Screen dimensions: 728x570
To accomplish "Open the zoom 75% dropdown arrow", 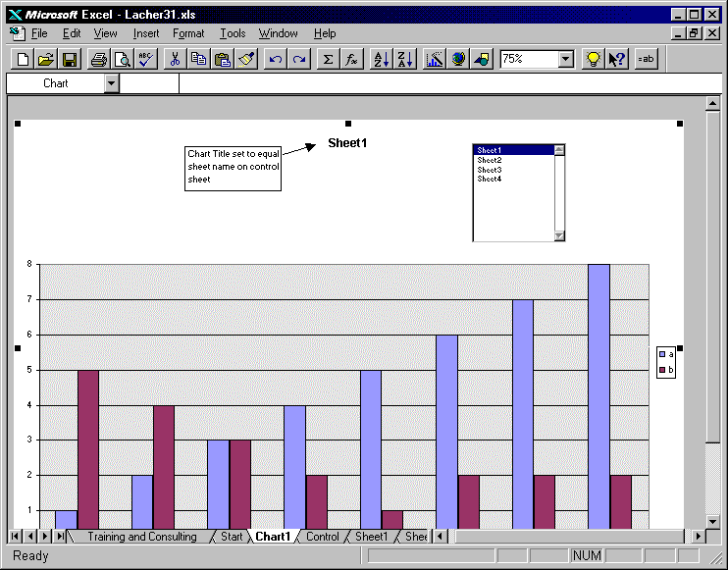I will (566, 59).
